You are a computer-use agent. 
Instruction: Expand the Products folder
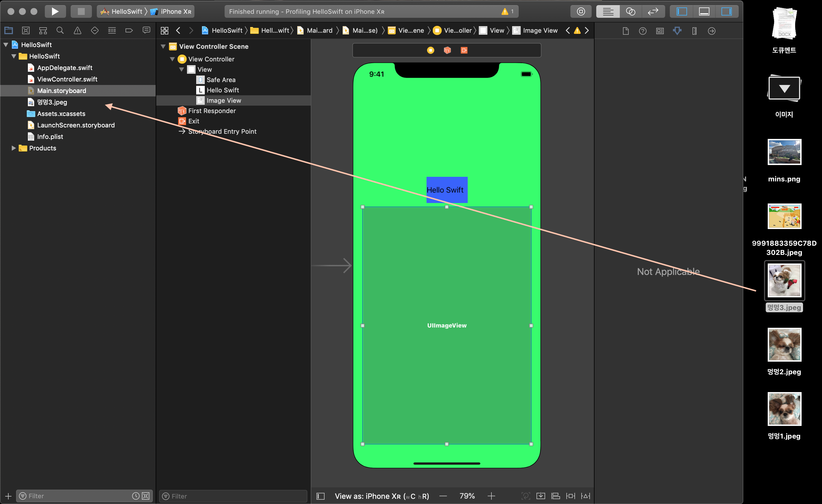click(x=14, y=148)
